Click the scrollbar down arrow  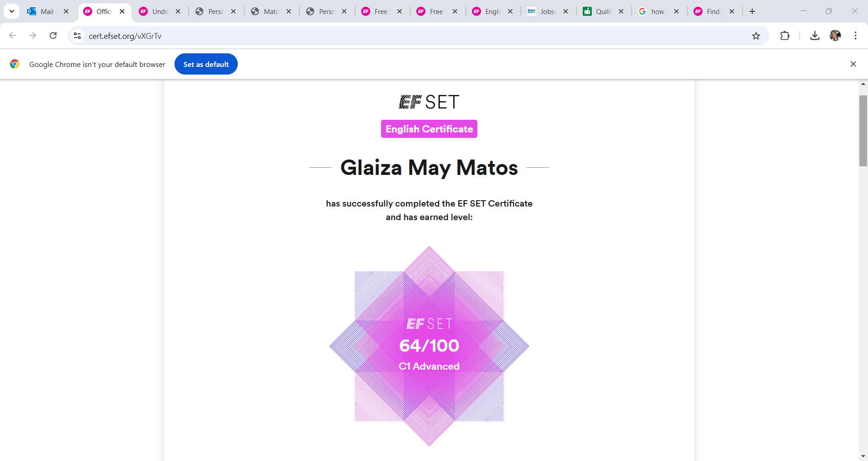863,456
